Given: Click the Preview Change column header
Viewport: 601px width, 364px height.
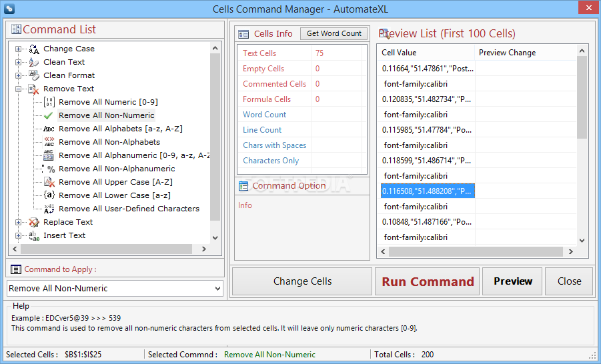Looking at the screenshot, I should (x=526, y=53).
